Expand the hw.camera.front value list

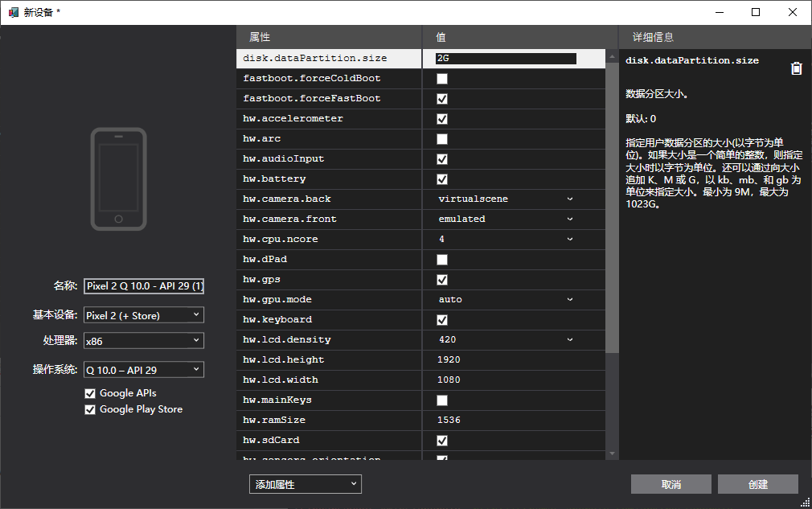tap(569, 219)
